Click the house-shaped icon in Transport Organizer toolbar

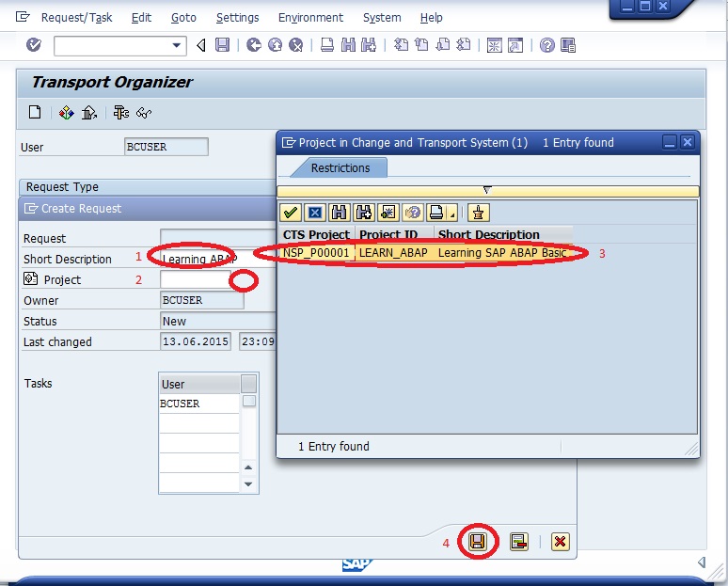pyautogui.click(x=89, y=112)
